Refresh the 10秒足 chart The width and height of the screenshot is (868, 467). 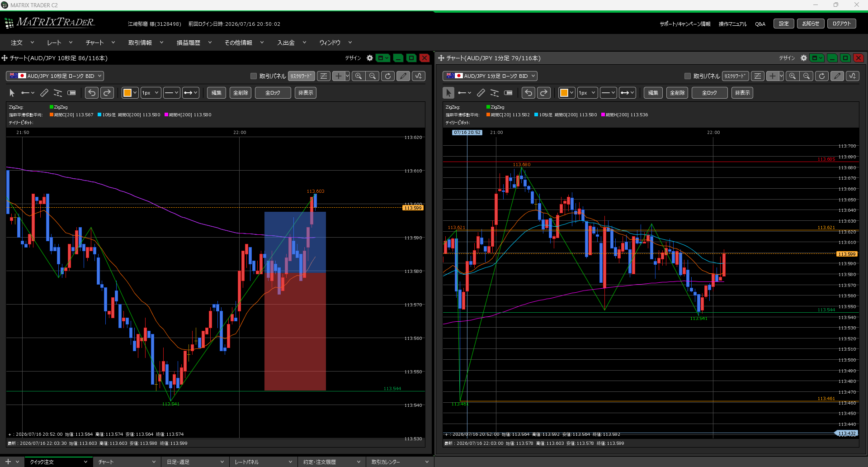point(388,76)
